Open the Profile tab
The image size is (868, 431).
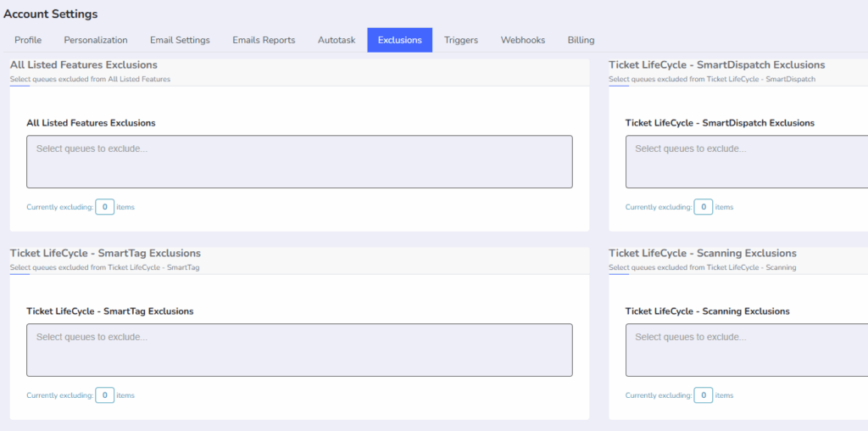[x=28, y=40]
